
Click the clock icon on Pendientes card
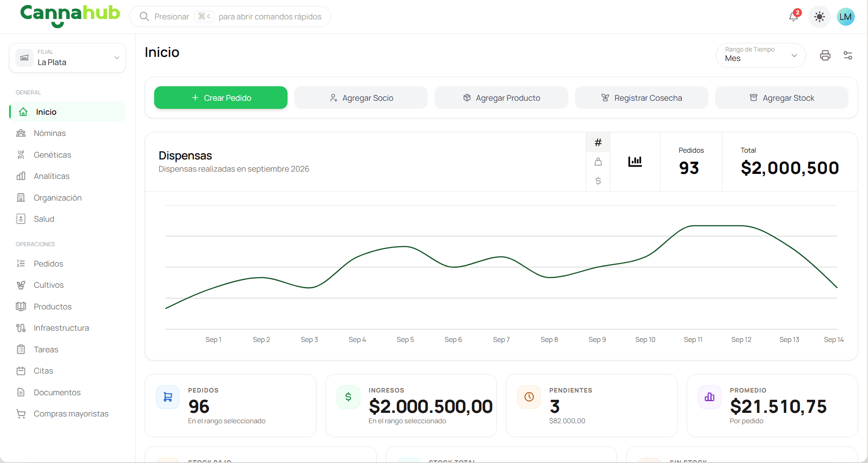click(529, 397)
